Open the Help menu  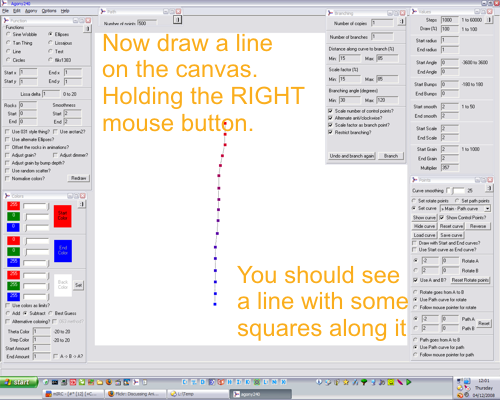point(65,11)
